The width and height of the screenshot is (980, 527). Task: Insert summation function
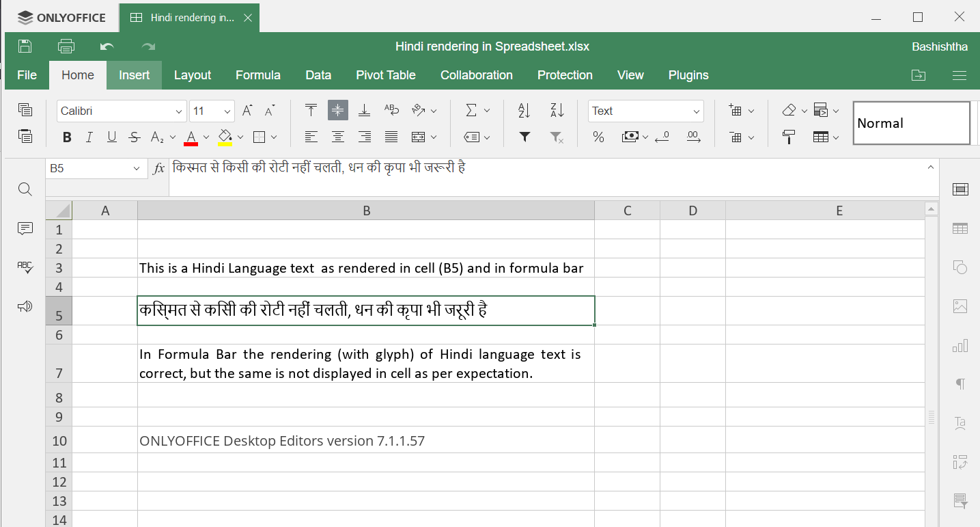pyautogui.click(x=471, y=110)
